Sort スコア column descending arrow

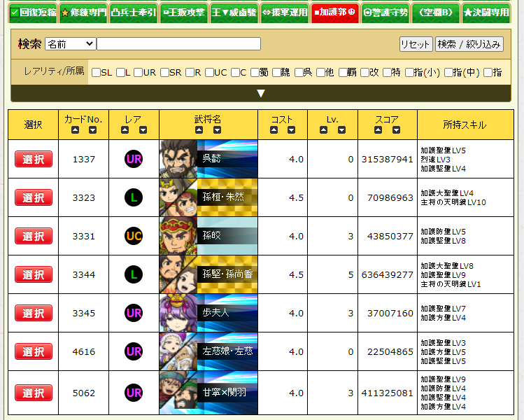[x=397, y=129]
